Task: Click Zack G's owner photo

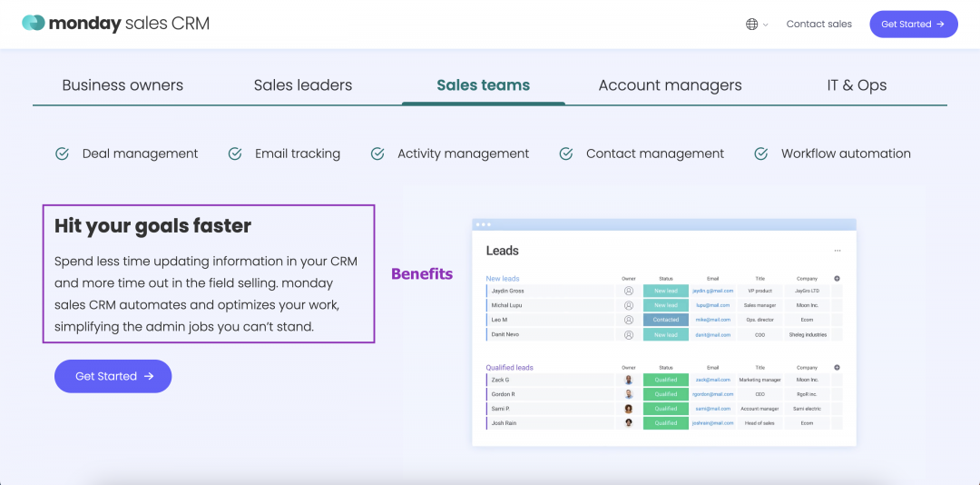Action: 629,380
